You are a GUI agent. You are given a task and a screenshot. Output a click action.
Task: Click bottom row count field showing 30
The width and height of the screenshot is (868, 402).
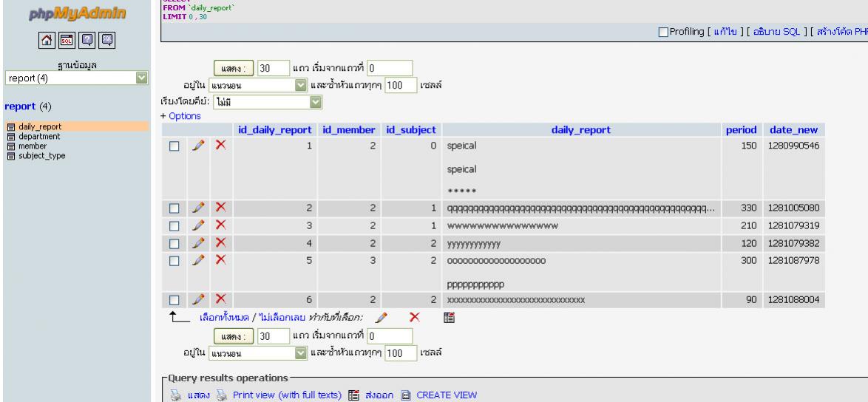tap(274, 336)
